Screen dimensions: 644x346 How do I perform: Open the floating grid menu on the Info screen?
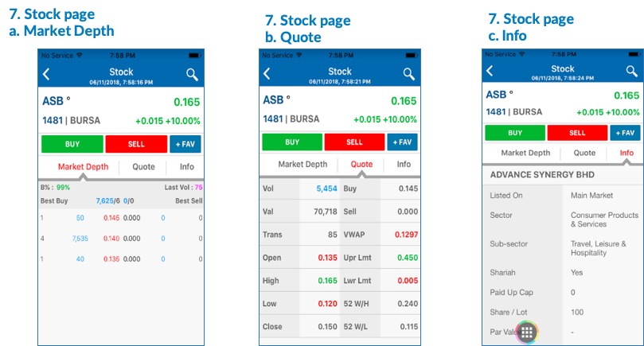click(527, 332)
